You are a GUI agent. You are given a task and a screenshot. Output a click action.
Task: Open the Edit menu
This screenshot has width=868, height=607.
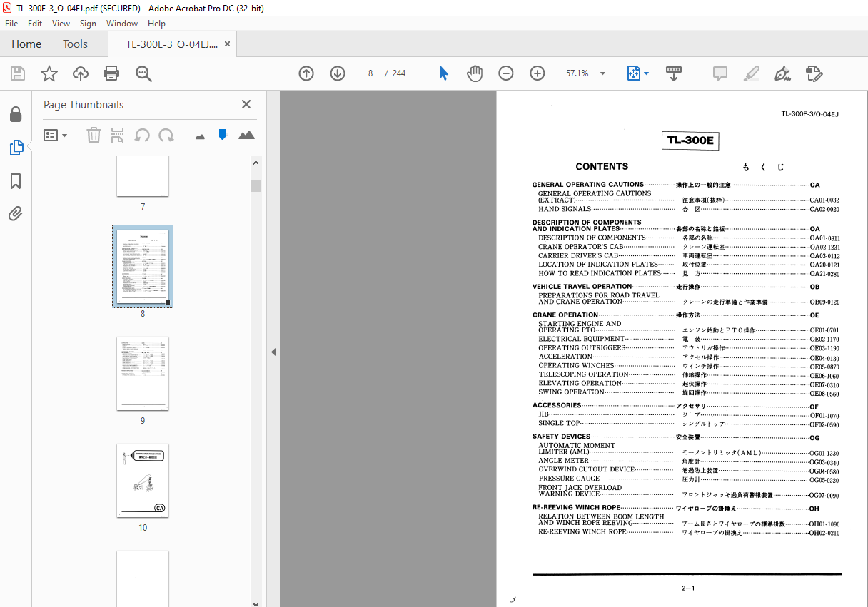pyautogui.click(x=35, y=24)
